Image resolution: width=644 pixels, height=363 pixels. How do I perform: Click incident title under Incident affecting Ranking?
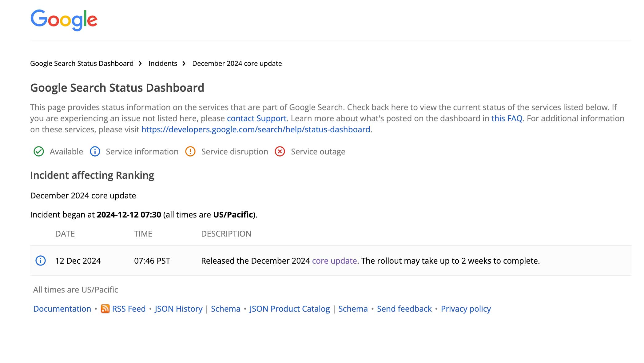(83, 196)
